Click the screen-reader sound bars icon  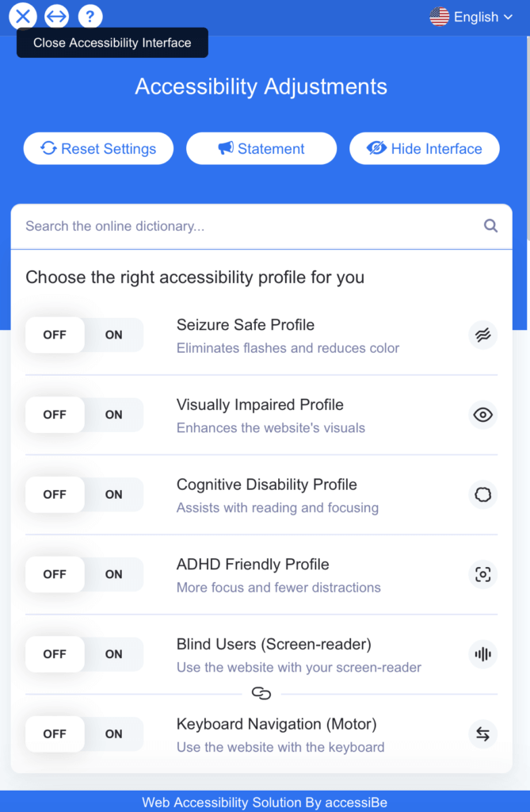click(482, 654)
